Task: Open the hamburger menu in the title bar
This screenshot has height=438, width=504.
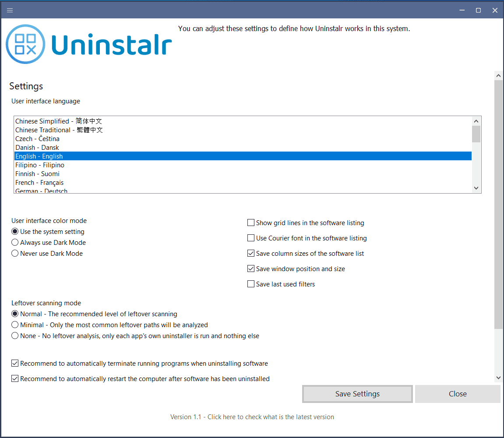Action: click(x=10, y=10)
